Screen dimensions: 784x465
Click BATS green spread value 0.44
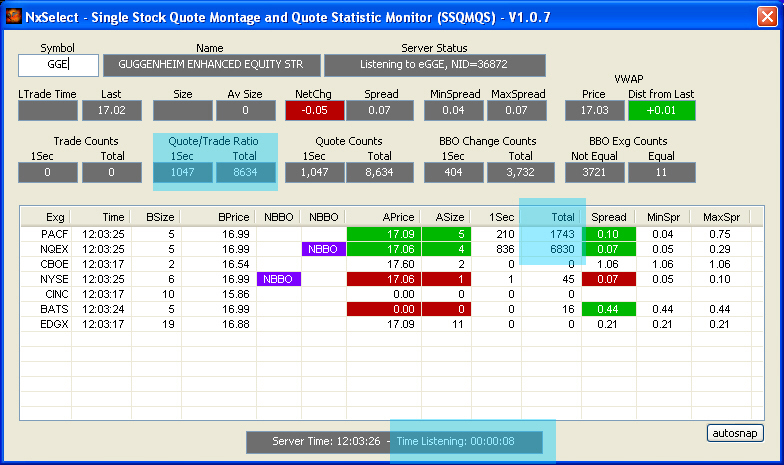[608, 309]
